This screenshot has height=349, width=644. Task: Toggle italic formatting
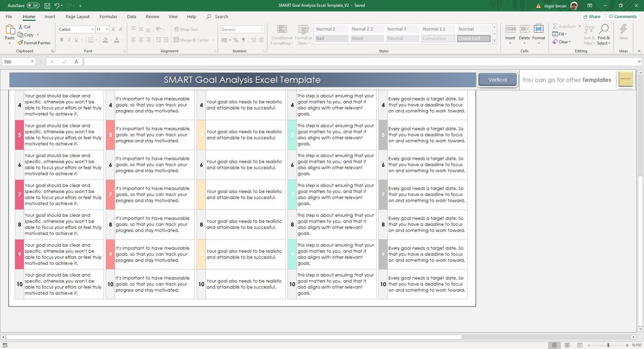pyautogui.click(x=68, y=40)
